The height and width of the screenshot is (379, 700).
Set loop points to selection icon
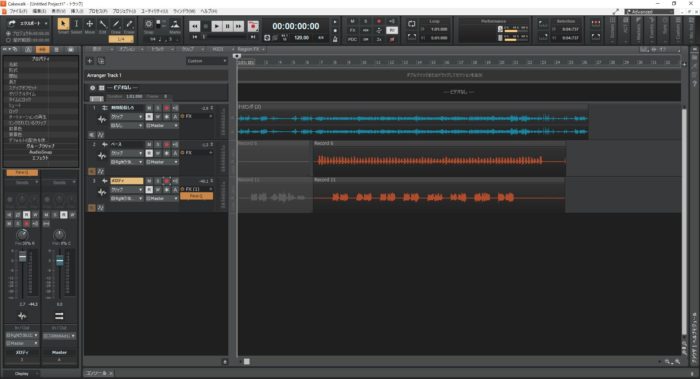click(x=412, y=37)
